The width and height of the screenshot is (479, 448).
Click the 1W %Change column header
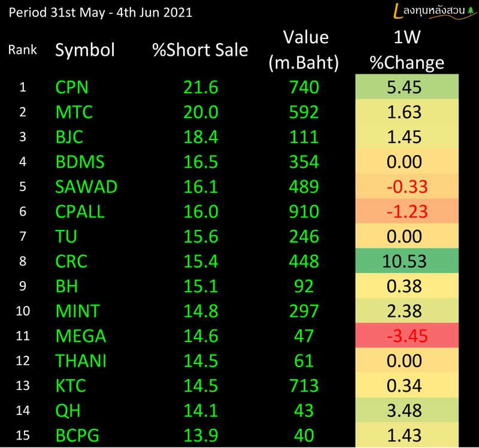coord(407,50)
